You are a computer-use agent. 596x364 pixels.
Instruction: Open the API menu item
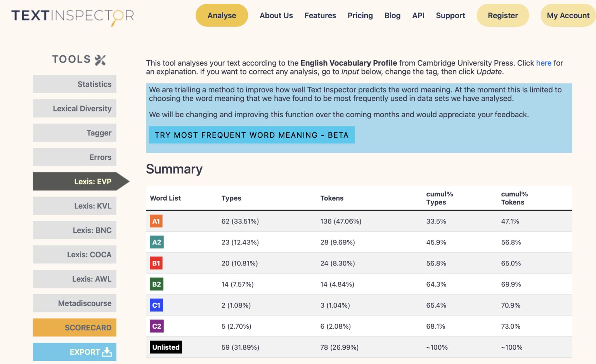pos(418,15)
